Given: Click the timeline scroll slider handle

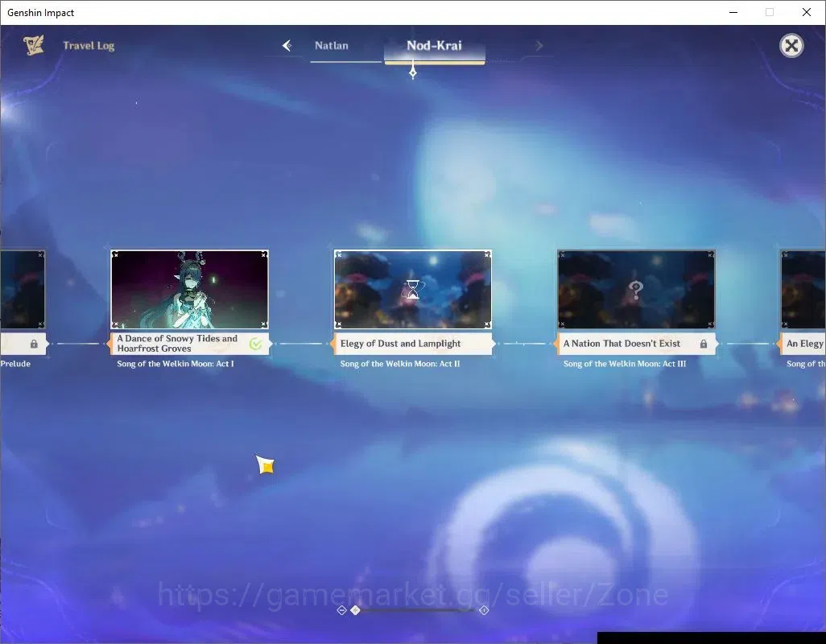Looking at the screenshot, I should [x=356, y=610].
